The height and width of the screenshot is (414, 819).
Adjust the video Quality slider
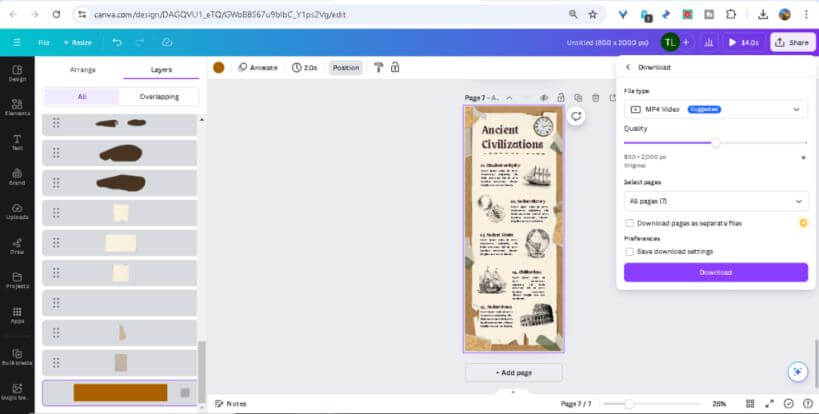point(716,143)
